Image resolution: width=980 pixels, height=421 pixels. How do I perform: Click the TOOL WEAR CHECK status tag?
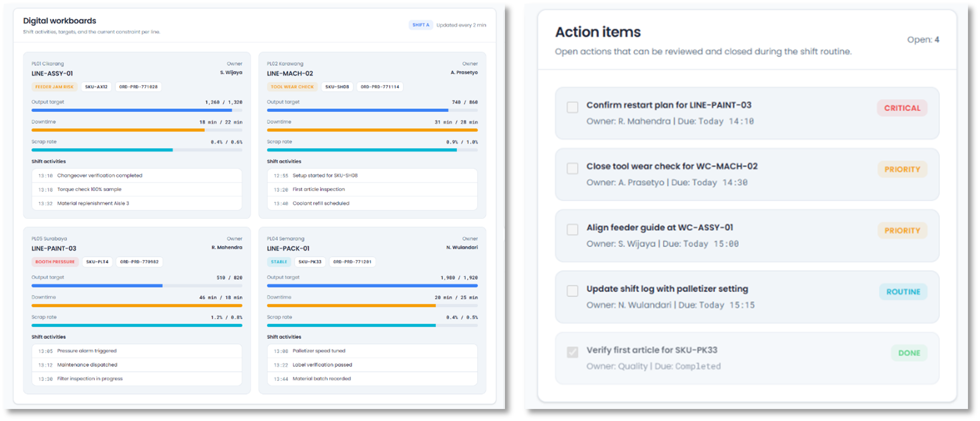click(292, 87)
